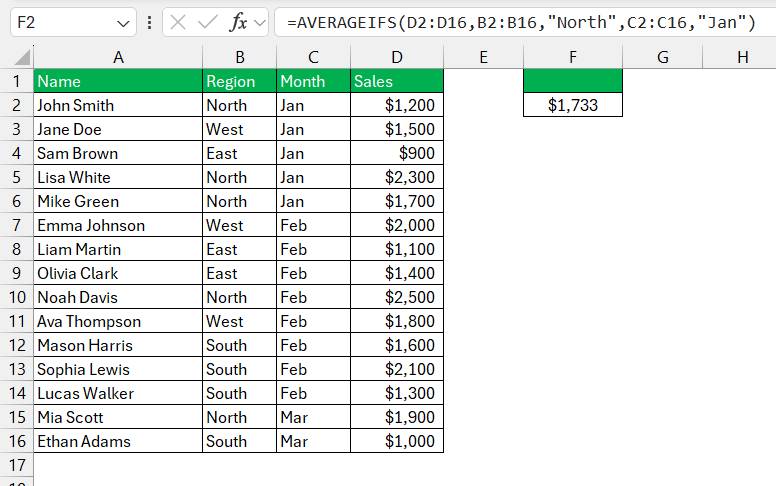This screenshot has width=776, height=486.
Task: Select column F header
Action: [573, 57]
